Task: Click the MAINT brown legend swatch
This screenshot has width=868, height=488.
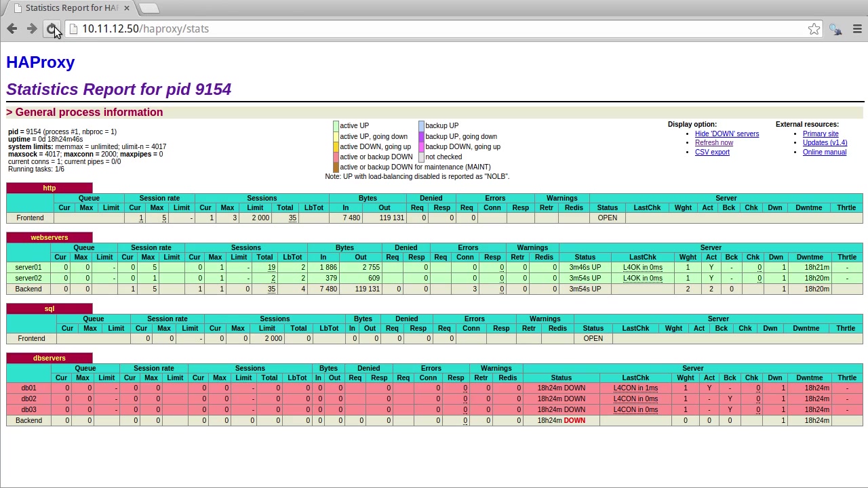Action: (336, 167)
